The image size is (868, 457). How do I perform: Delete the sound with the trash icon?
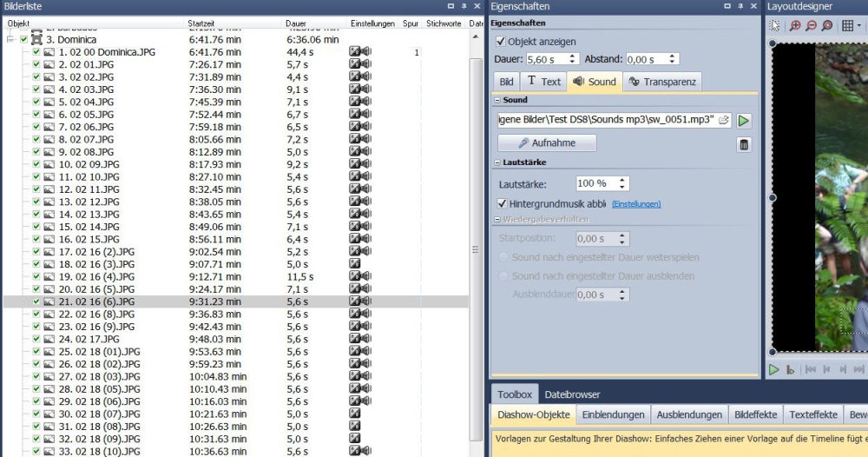(744, 144)
